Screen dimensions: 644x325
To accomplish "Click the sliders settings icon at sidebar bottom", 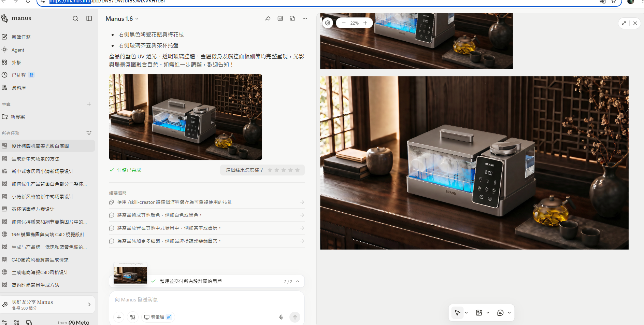I will coord(4,322).
